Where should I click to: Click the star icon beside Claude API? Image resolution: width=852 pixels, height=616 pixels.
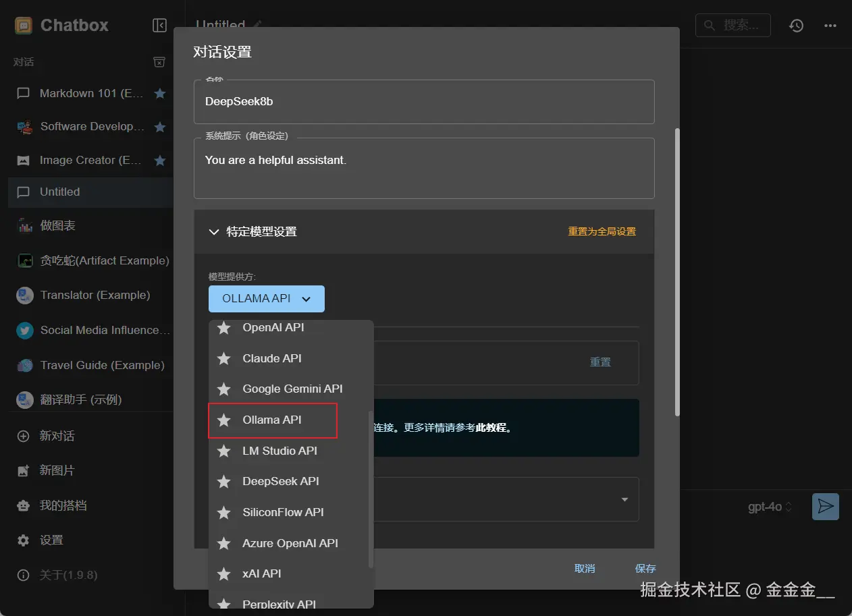tap(224, 358)
